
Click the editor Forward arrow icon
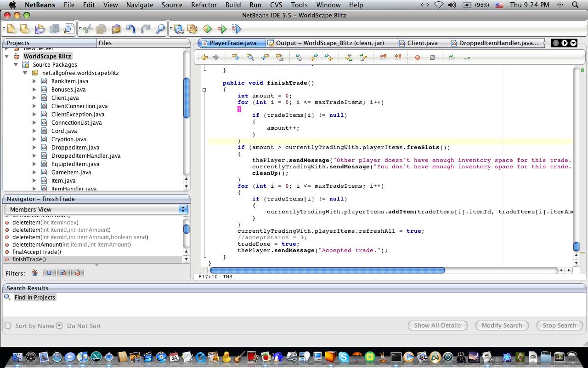click(x=215, y=57)
